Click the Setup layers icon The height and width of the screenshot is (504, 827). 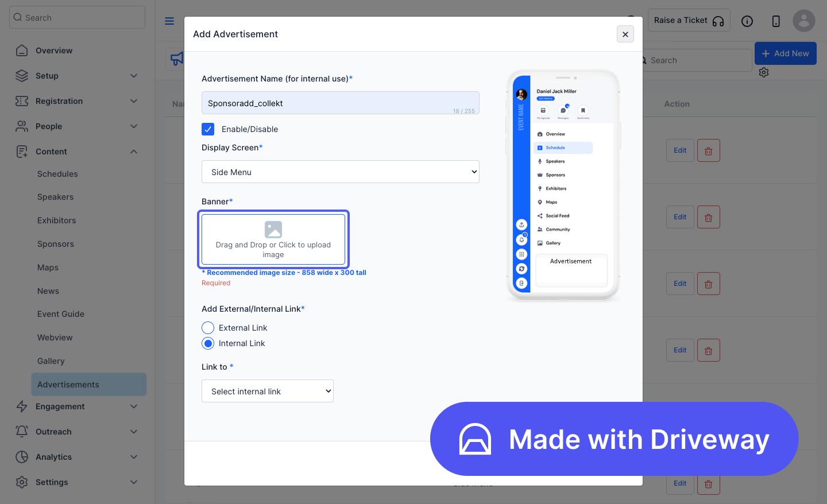tap(22, 76)
